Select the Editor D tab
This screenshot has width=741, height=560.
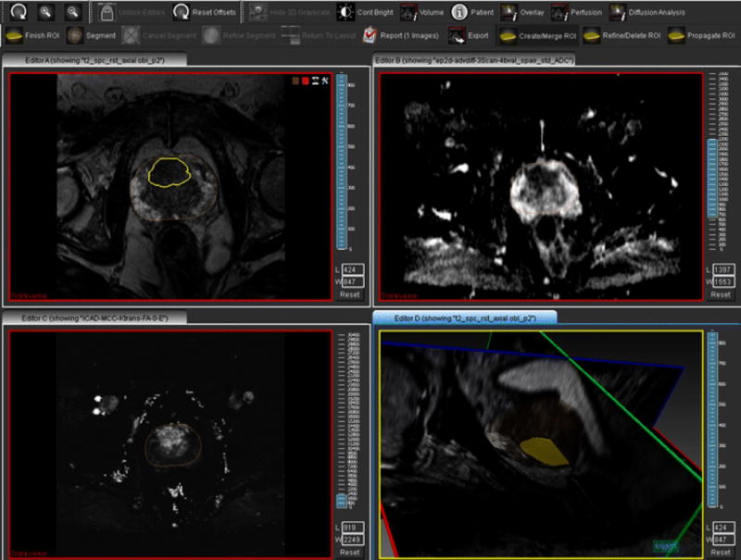pyautogui.click(x=463, y=318)
